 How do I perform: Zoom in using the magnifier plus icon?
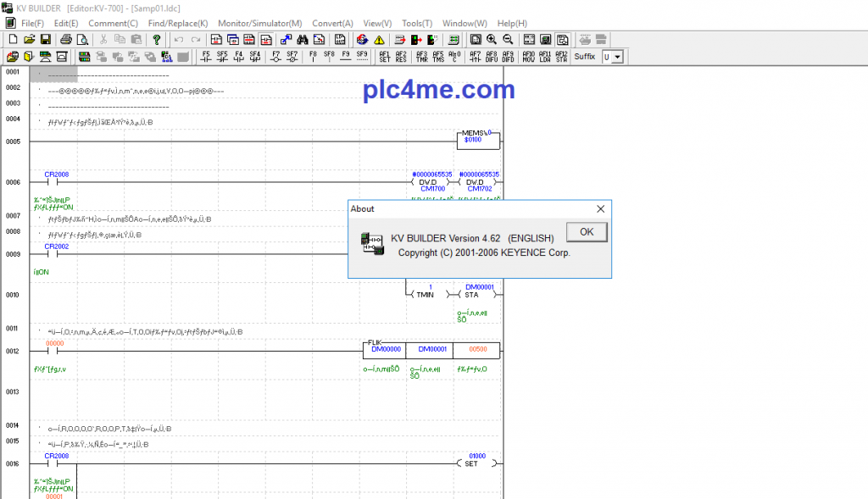[492, 40]
